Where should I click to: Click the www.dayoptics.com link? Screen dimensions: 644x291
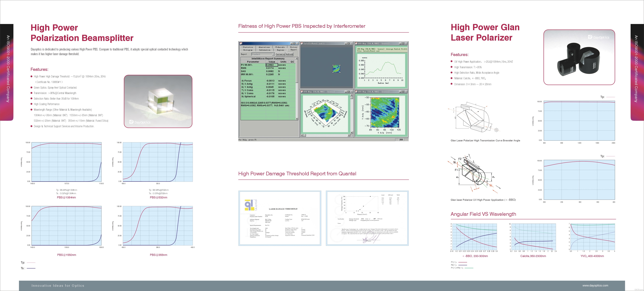coord(595,286)
